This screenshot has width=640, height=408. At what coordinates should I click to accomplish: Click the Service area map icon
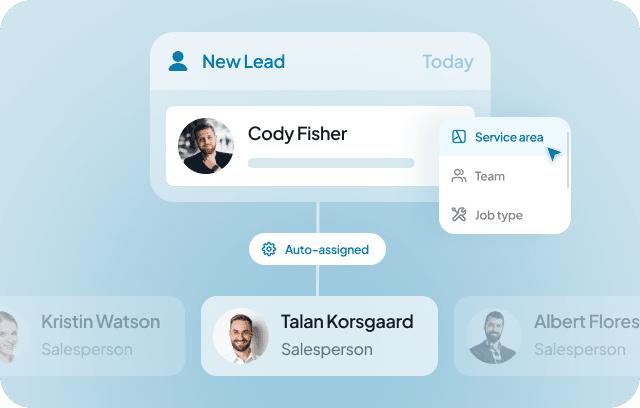click(x=459, y=136)
